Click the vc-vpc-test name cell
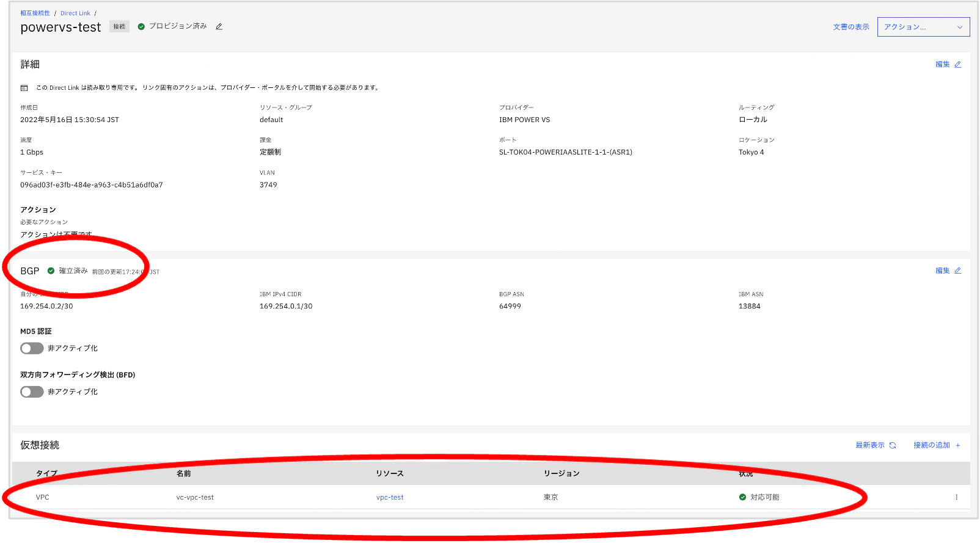This screenshot has width=980, height=543. [x=195, y=497]
